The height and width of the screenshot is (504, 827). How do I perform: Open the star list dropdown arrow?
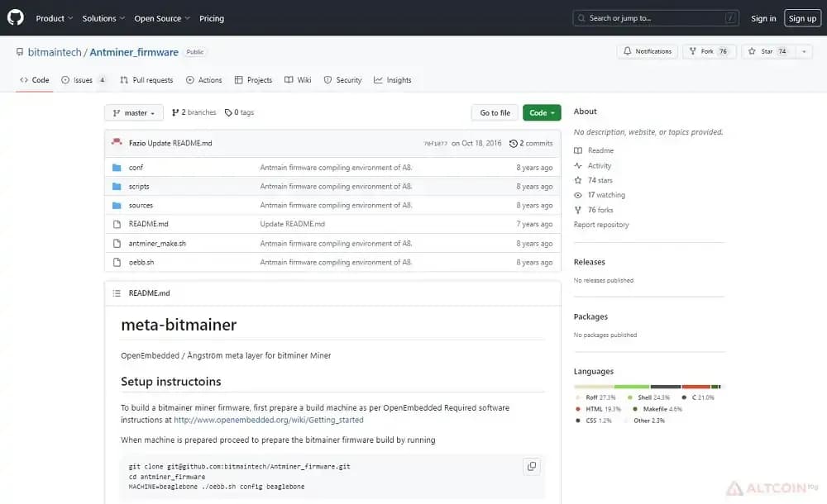(803, 51)
